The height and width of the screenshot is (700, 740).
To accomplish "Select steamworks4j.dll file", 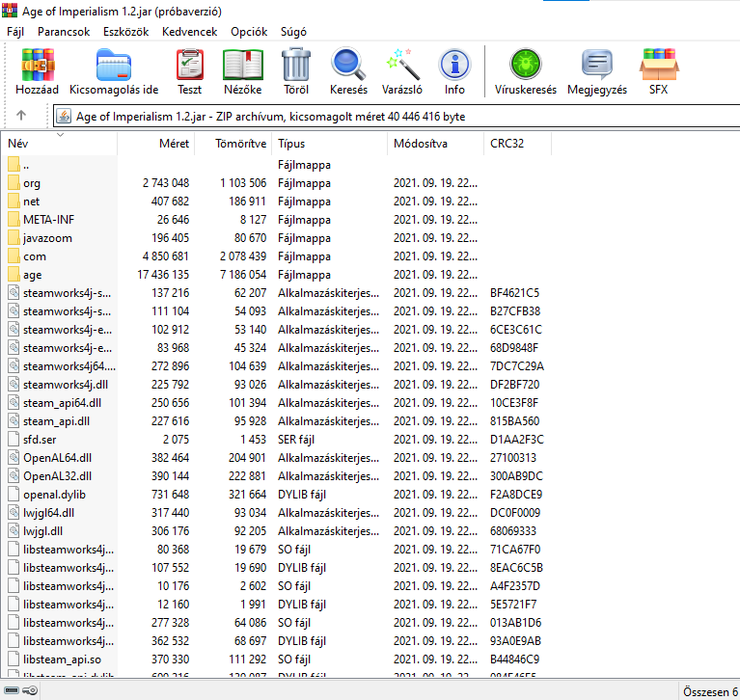I will point(276,385).
